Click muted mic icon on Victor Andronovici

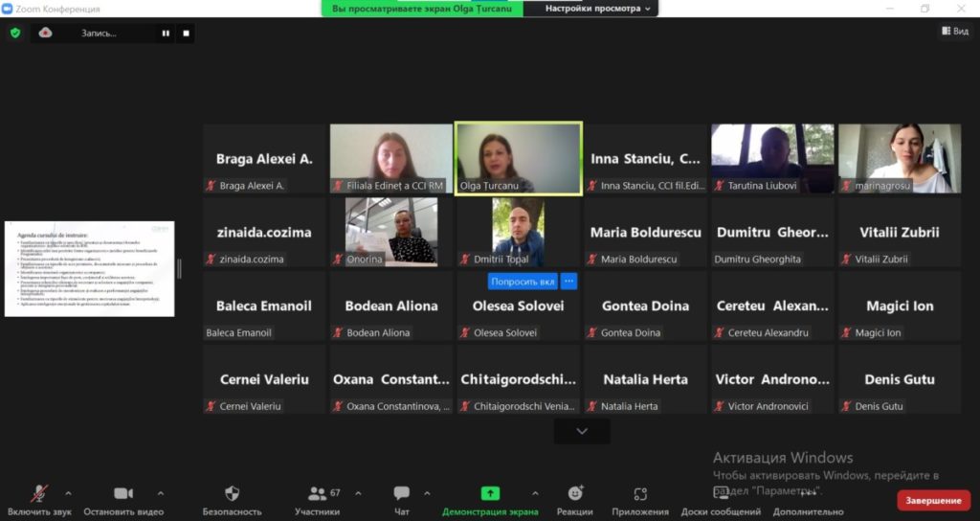[720, 406]
